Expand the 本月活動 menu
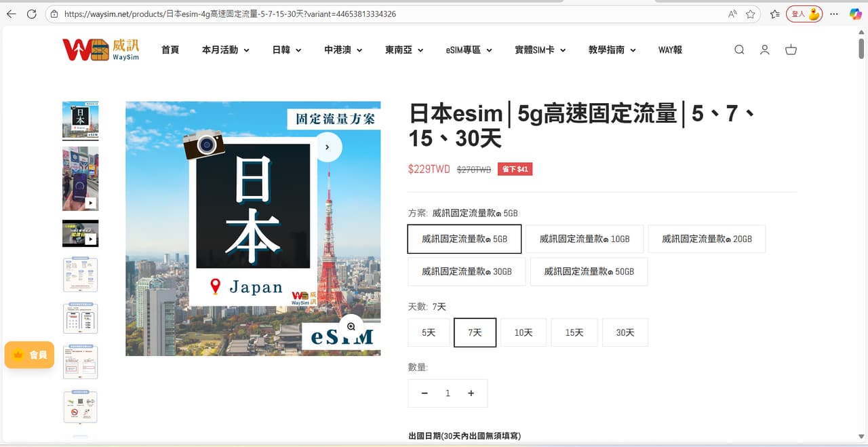Image resolution: width=868 pixels, height=447 pixels. point(226,50)
